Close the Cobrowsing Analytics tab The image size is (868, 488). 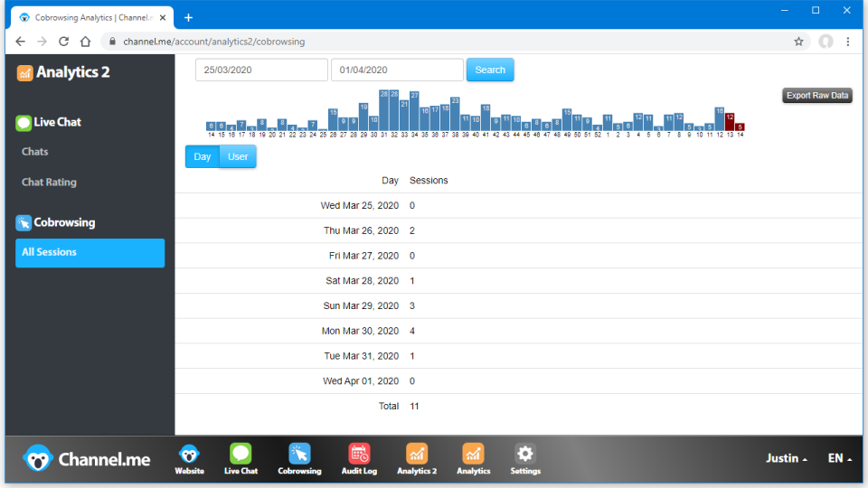163,18
